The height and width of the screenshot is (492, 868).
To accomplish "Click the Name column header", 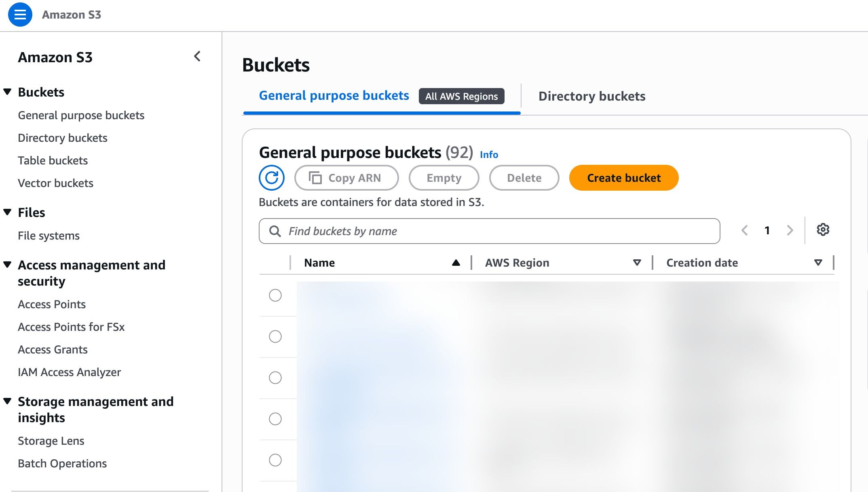I will [319, 263].
